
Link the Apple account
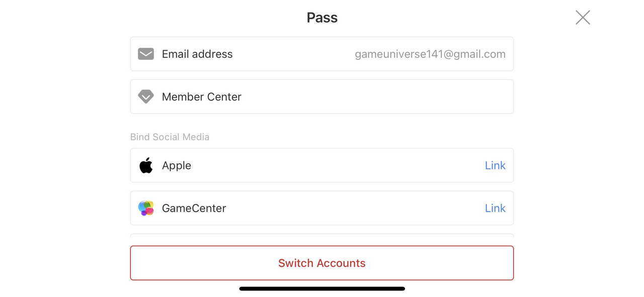[495, 165]
